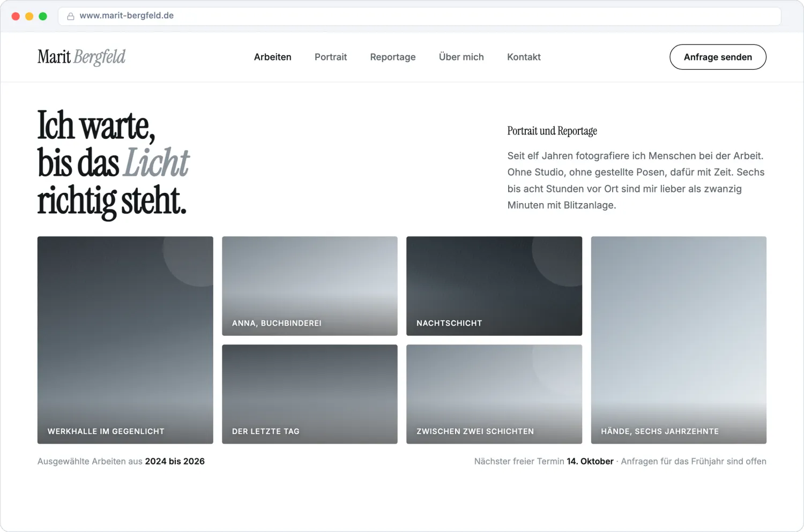Close the browser window with red button

16,16
